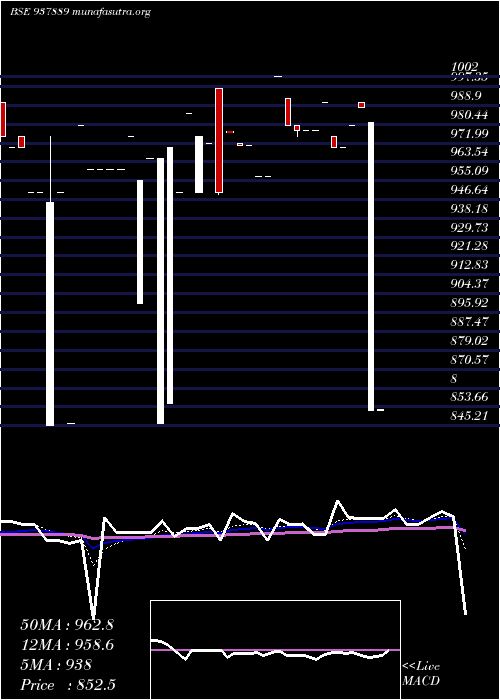The height and width of the screenshot is (700, 500).
Task: Click the Price : 852.5 readout
Action: (x=68, y=685)
